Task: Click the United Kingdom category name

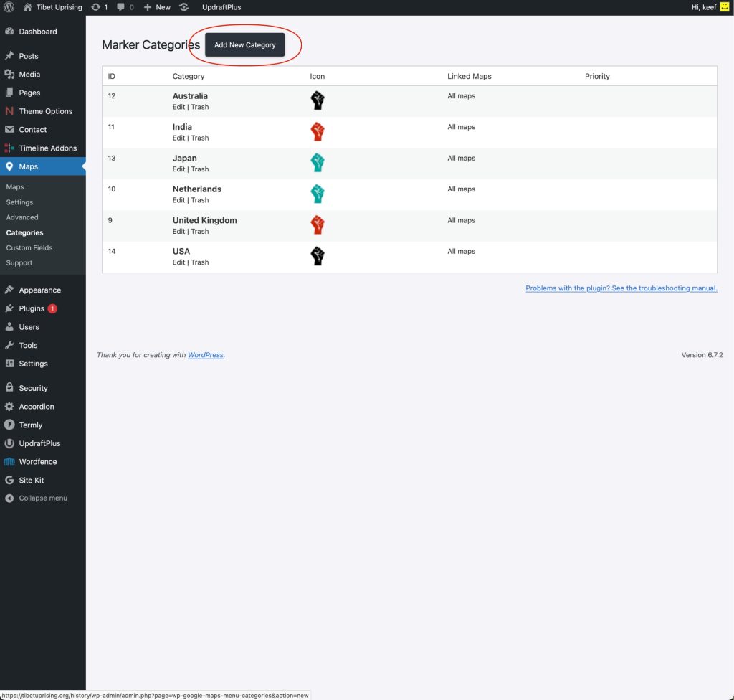Action: pos(204,220)
